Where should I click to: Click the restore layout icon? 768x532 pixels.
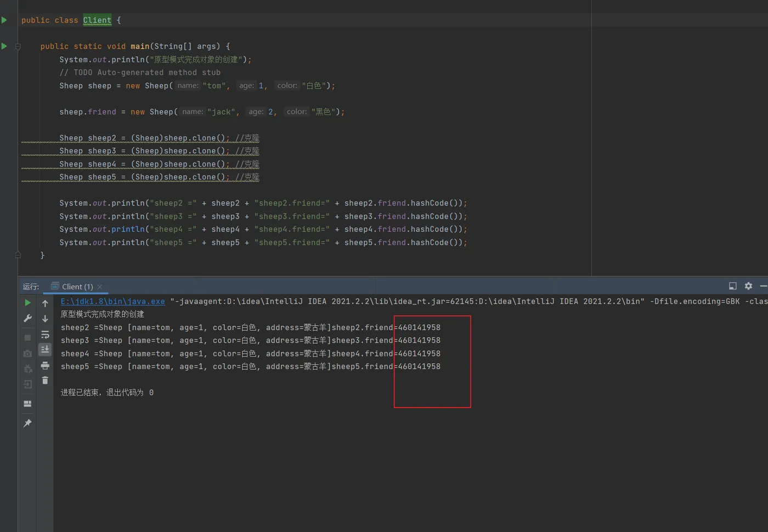click(x=27, y=404)
